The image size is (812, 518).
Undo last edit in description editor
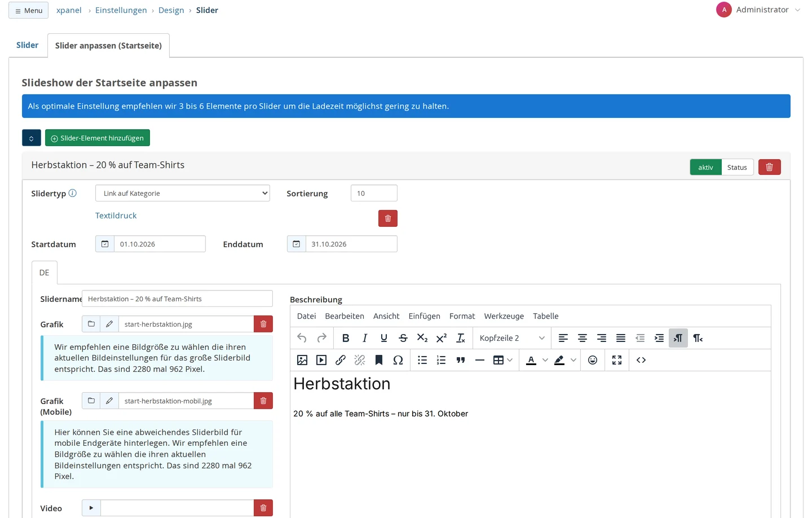(302, 338)
